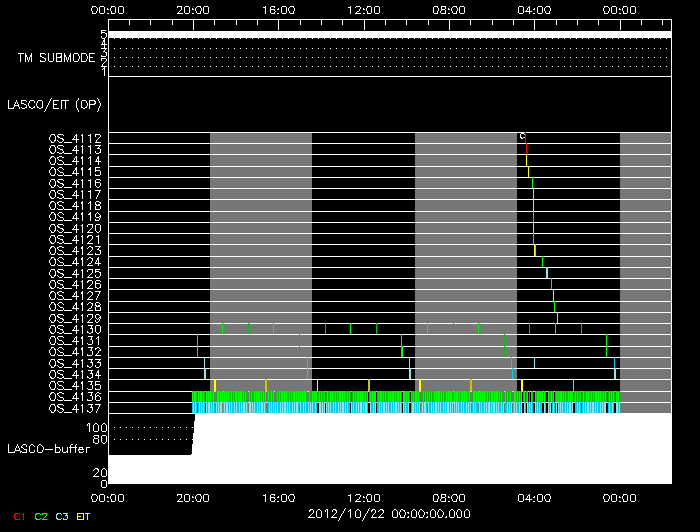Click the red marker in OS_4113 row
Viewport: 700px width, 532px height.
[526, 149]
